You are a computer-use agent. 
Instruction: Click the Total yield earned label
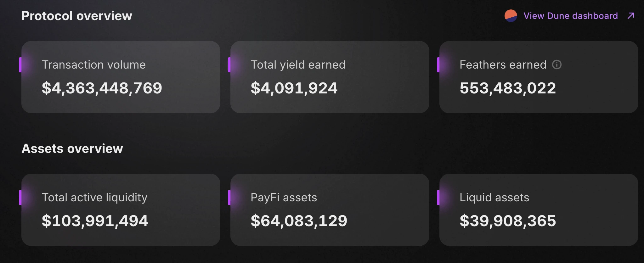298,64
